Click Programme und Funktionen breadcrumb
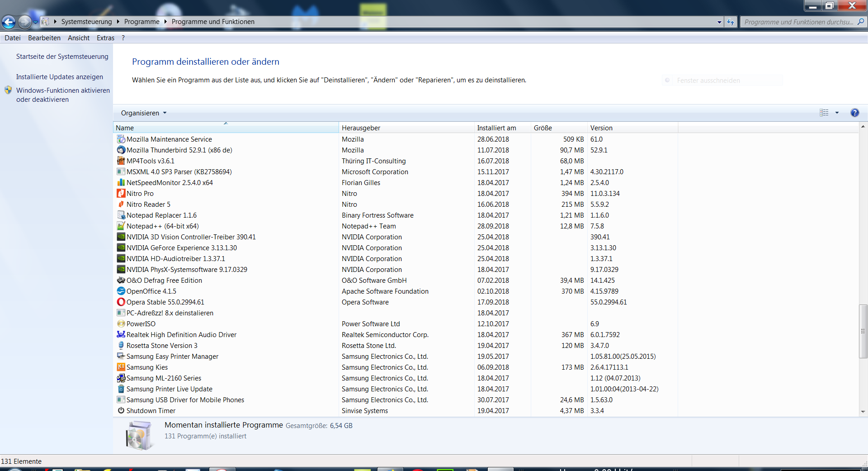The width and height of the screenshot is (868, 471). tap(213, 21)
